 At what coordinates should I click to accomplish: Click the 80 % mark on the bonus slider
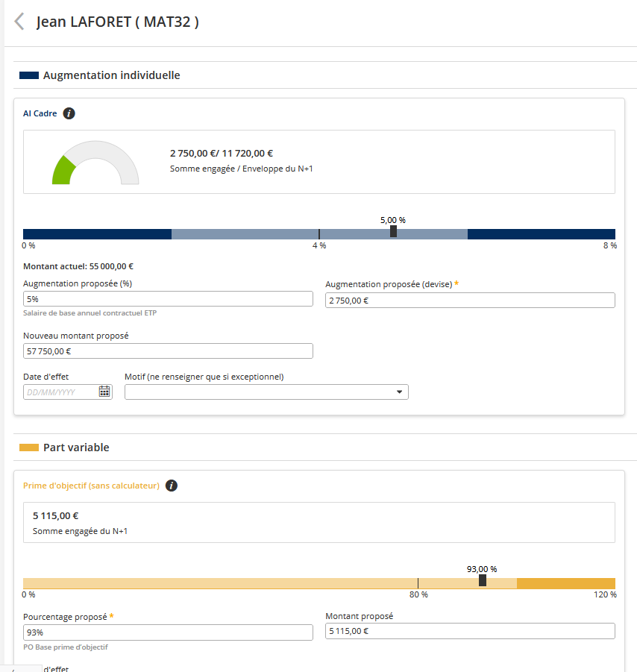click(x=418, y=583)
